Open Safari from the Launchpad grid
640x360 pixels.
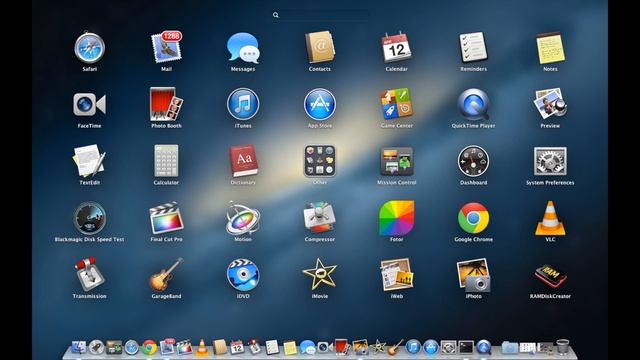pyautogui.click(x=89, y=48)
